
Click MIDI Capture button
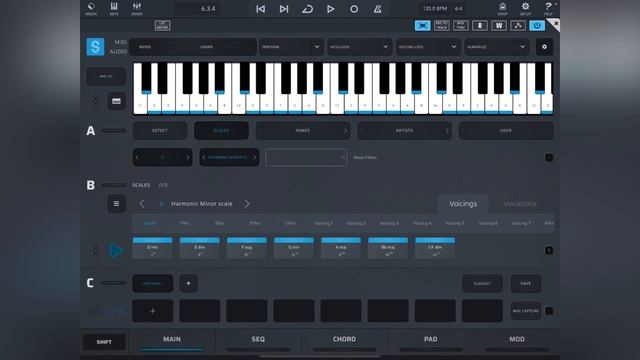(x=526, y=311)
